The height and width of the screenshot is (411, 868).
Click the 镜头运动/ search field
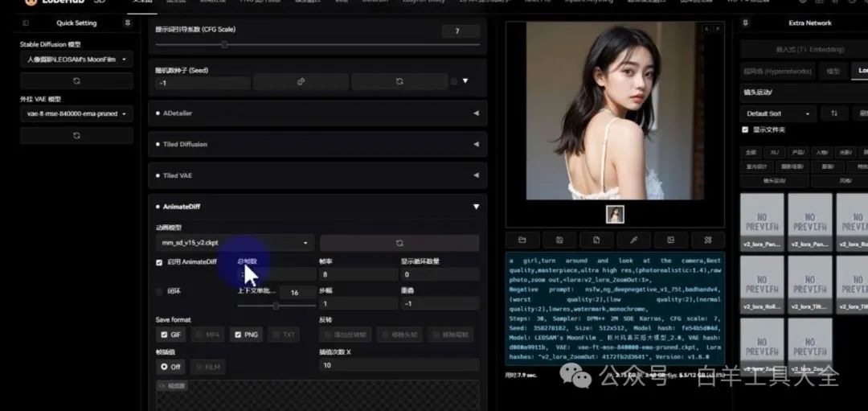pyautogui.click(x=804, y=92)
